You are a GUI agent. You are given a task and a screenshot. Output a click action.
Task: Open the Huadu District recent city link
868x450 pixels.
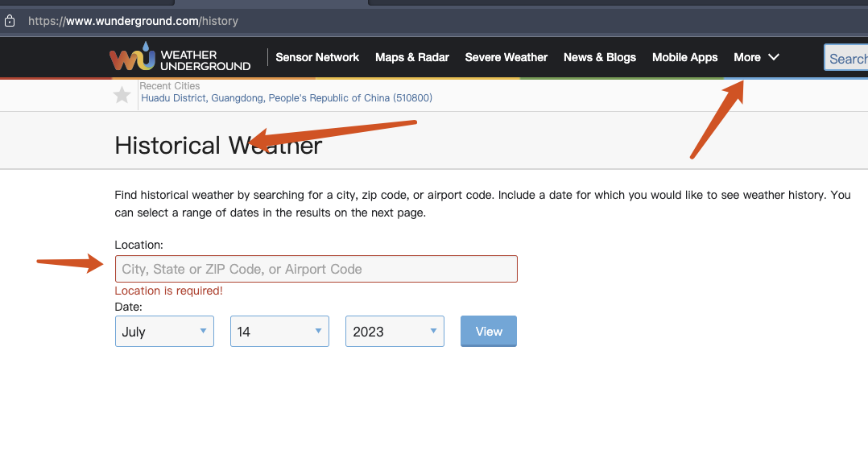tap(287, 98)
